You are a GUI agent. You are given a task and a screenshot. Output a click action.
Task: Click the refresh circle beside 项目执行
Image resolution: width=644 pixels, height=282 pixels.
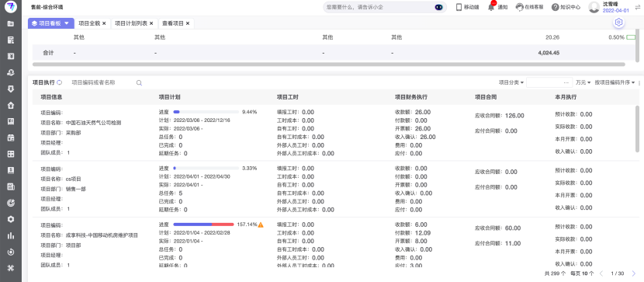[60, 82]
